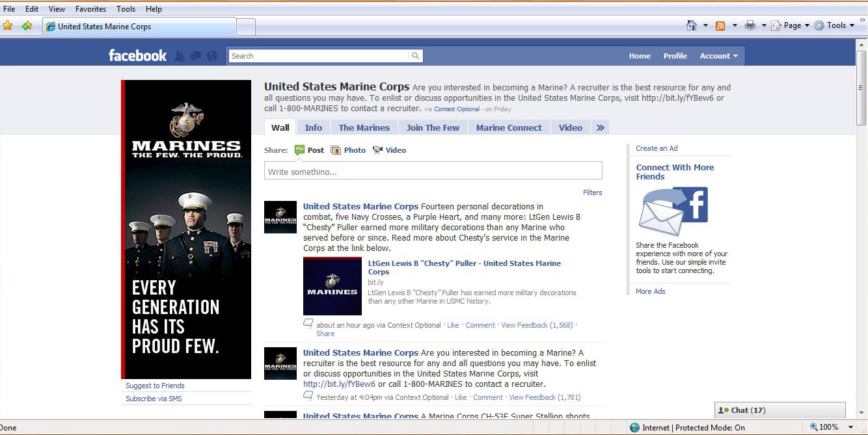This screenshot has width=868, height=435.
Task: Click the Add to Favorites icon
Action: (x=27, y=26)
